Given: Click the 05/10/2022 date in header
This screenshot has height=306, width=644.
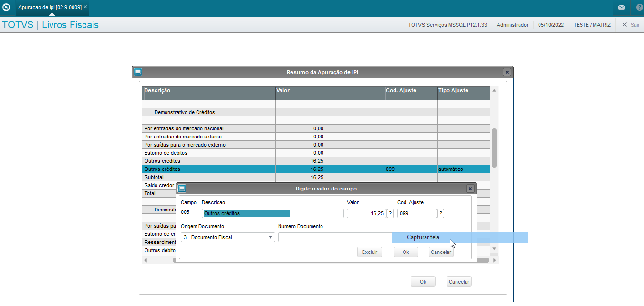Looking at the screenshot, I should tap(551, 25).
